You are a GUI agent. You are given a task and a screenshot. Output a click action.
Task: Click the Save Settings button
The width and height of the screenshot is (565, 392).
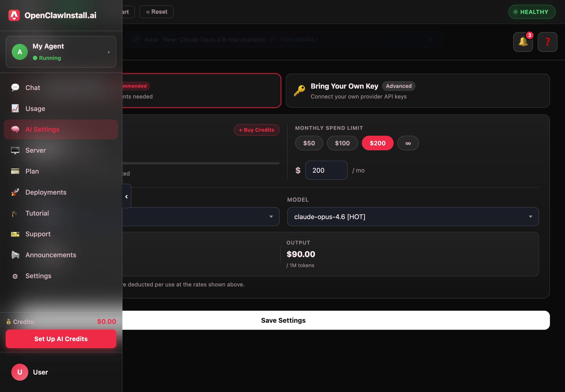coord(283,320)
